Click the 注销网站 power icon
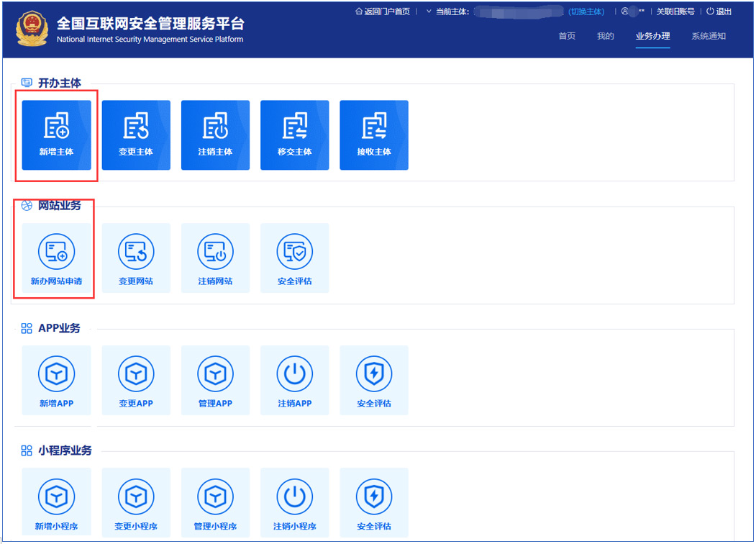Viewport: 756px width, 544px height. pos(215,252)
